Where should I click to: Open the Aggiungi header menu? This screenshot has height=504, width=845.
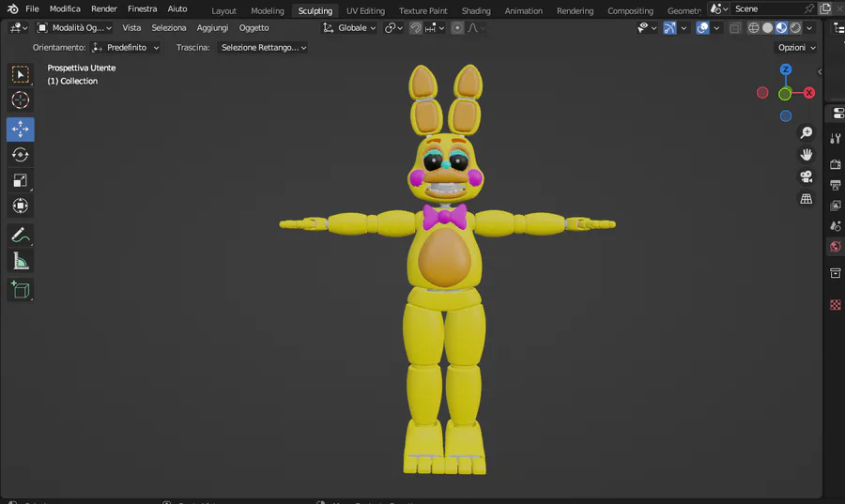point(212,28)
